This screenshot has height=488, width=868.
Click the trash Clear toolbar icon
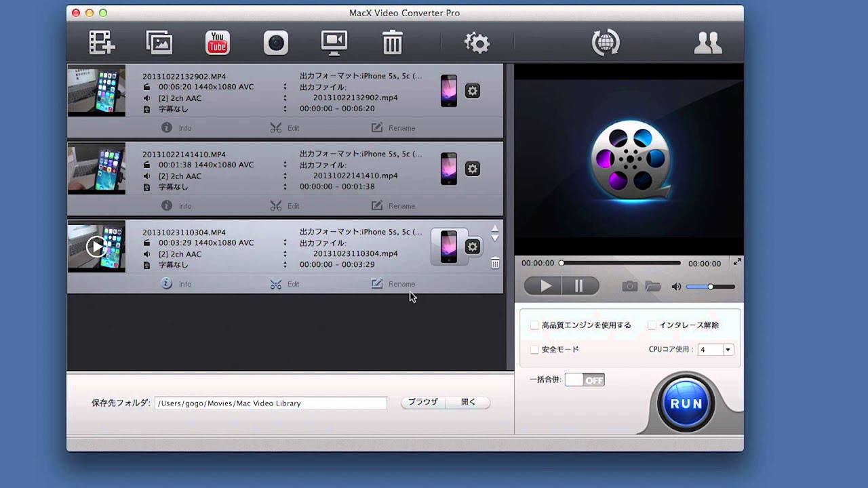(393, 43)
